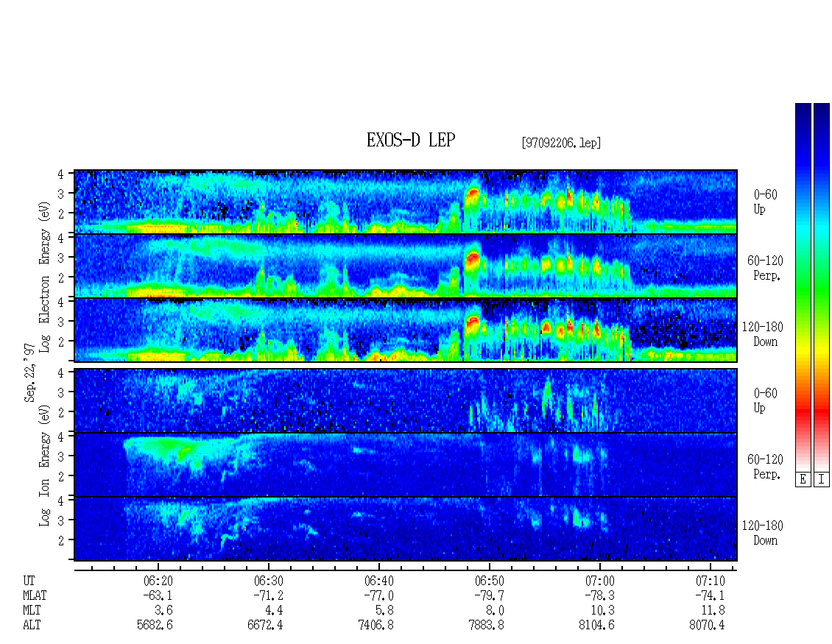
Task: Click the ion 0-60 Up pitch angle label
Action: click(x=765, y=400)
